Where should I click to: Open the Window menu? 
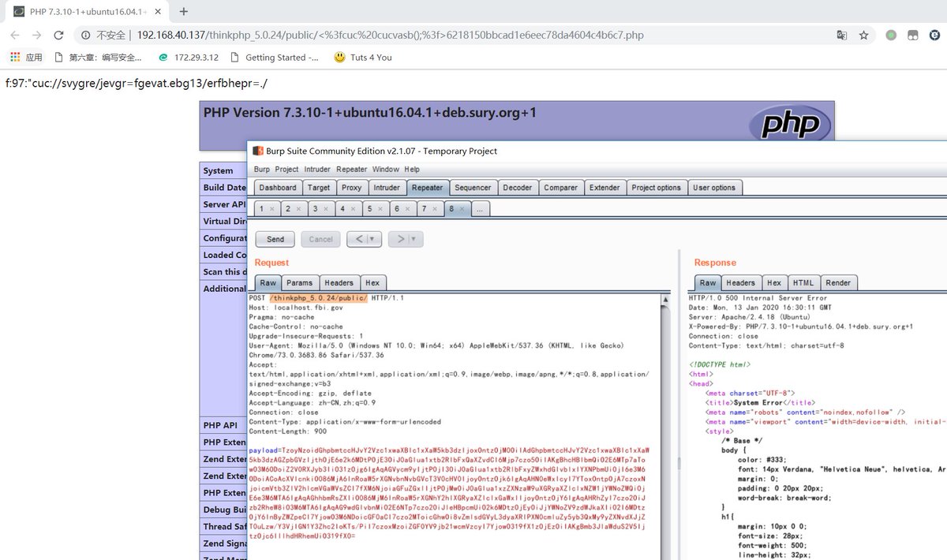[386, 169]
